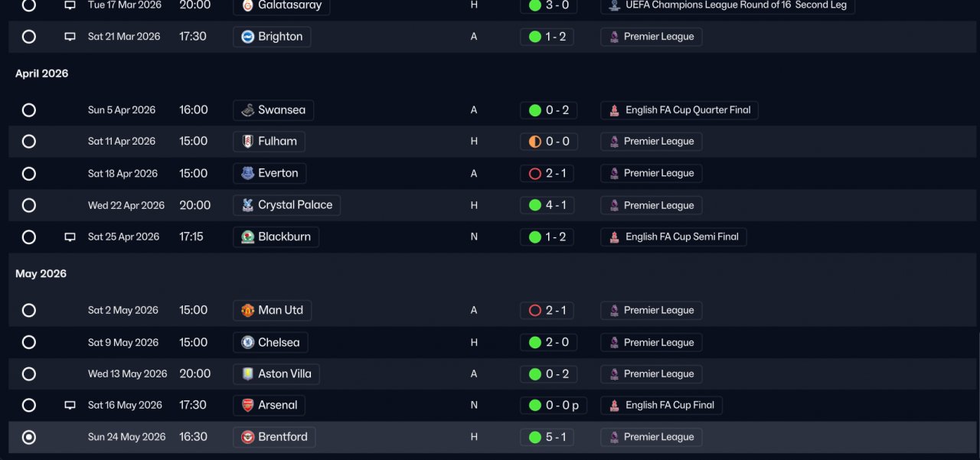The image size is (980, 460).
Task: Click the Chelsea club badge icon
Action: coord(247,342)
